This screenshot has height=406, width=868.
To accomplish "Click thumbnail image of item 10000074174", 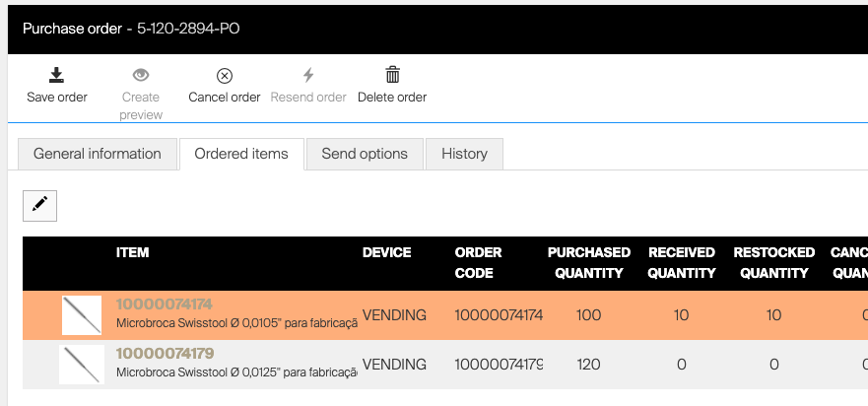I will click(81, 315).
